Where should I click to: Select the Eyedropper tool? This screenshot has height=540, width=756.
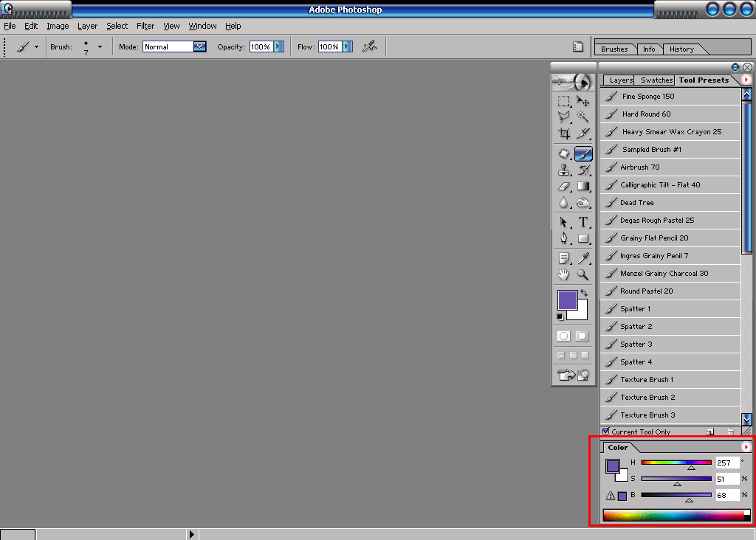[583, 257]
